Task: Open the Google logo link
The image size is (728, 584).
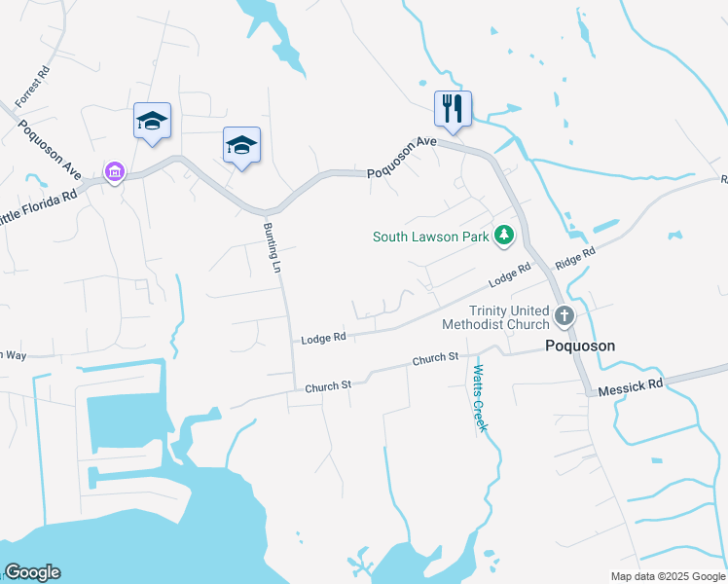Action: coord(32,572)
